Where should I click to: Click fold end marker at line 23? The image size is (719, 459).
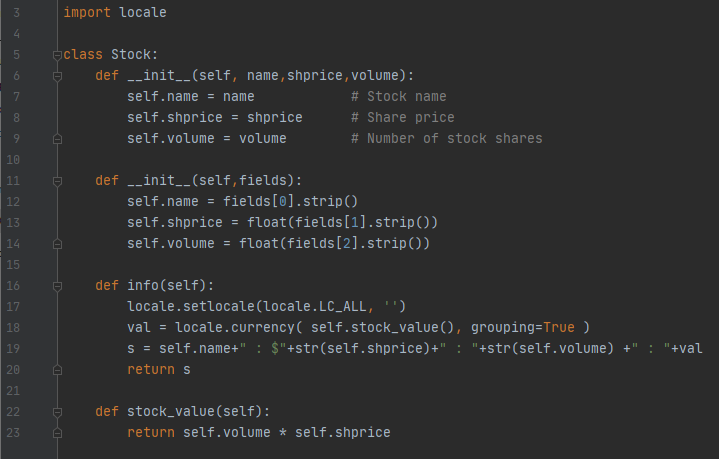click(x=57, y=433)
